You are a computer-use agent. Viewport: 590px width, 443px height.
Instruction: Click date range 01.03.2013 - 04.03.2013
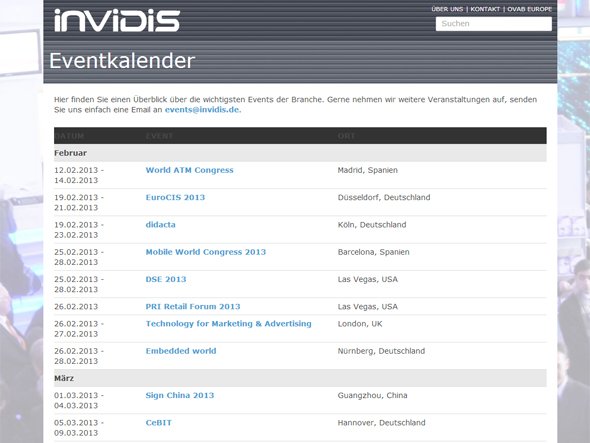coord(79,400)
